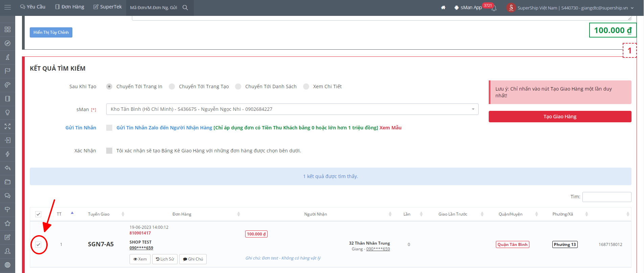Viewport: 644px width, 273px height.
Task: Open the edit pencil icon in sidebar
Action: [7, 237]
